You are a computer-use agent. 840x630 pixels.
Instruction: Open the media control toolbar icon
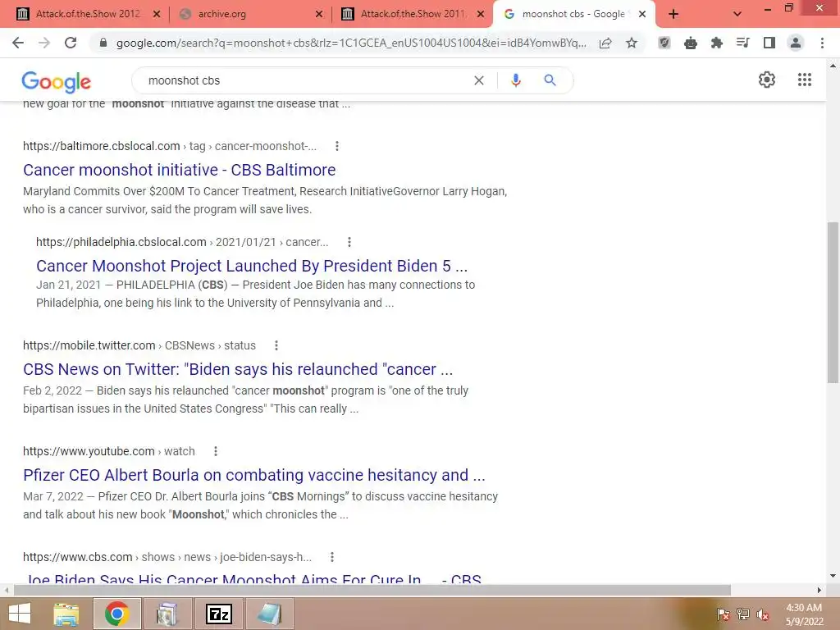[743, 43]
